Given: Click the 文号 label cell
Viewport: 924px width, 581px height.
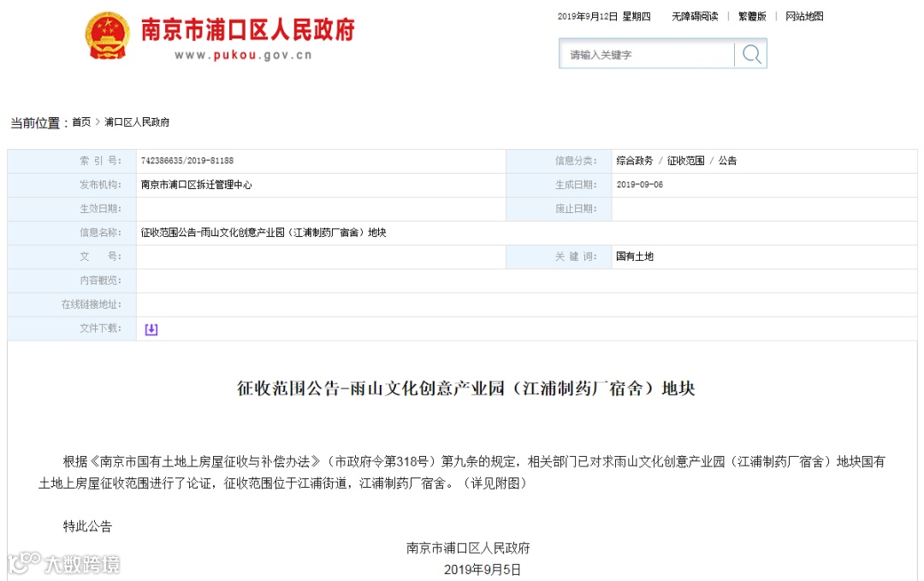Looking at the screenshot, I should point(72,257).
